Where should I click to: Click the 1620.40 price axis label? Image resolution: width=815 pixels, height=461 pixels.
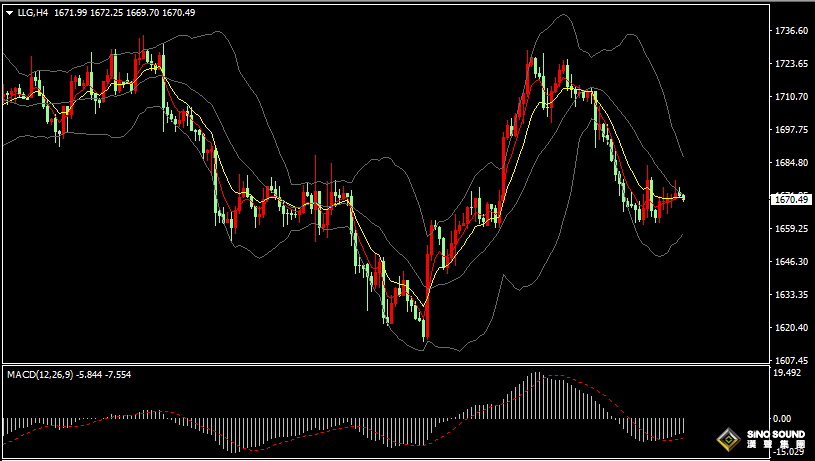click(791, 327)
